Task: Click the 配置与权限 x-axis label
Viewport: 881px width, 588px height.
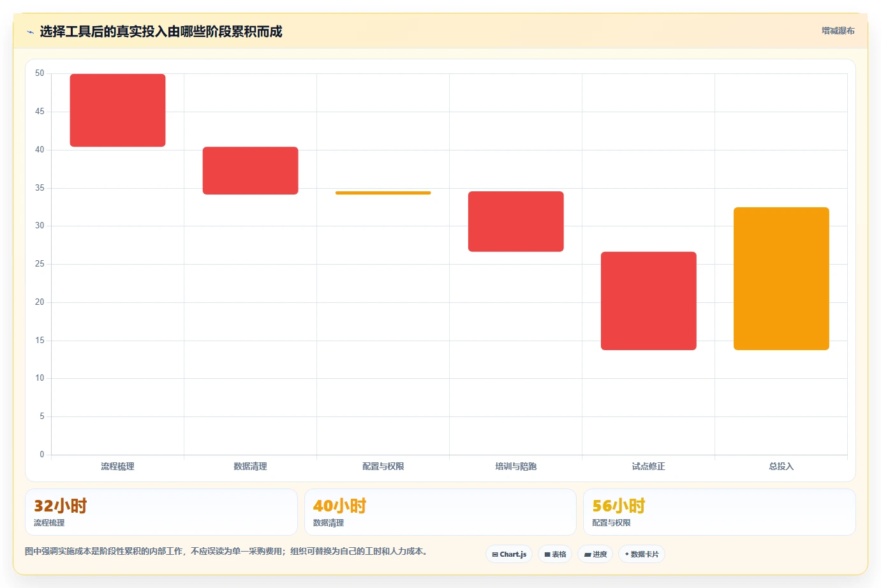Action: (383, 466)
